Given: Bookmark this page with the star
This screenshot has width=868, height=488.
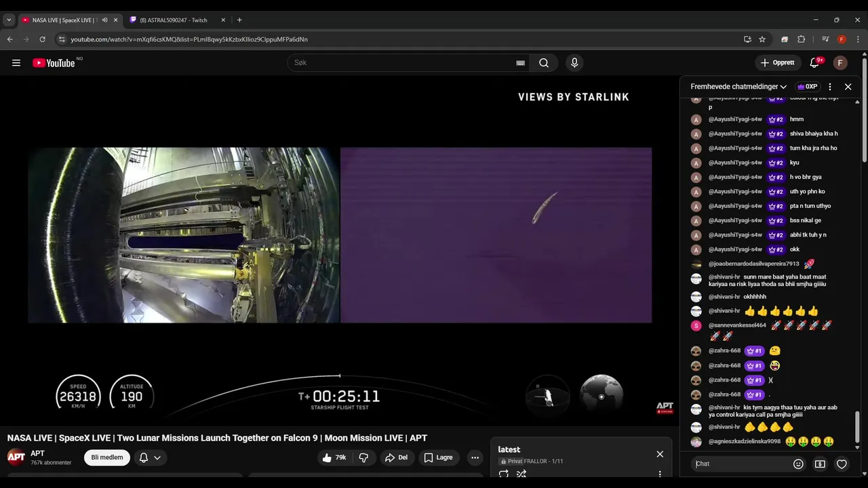Looking at the screenshot, I should click(x=762, y=39).
